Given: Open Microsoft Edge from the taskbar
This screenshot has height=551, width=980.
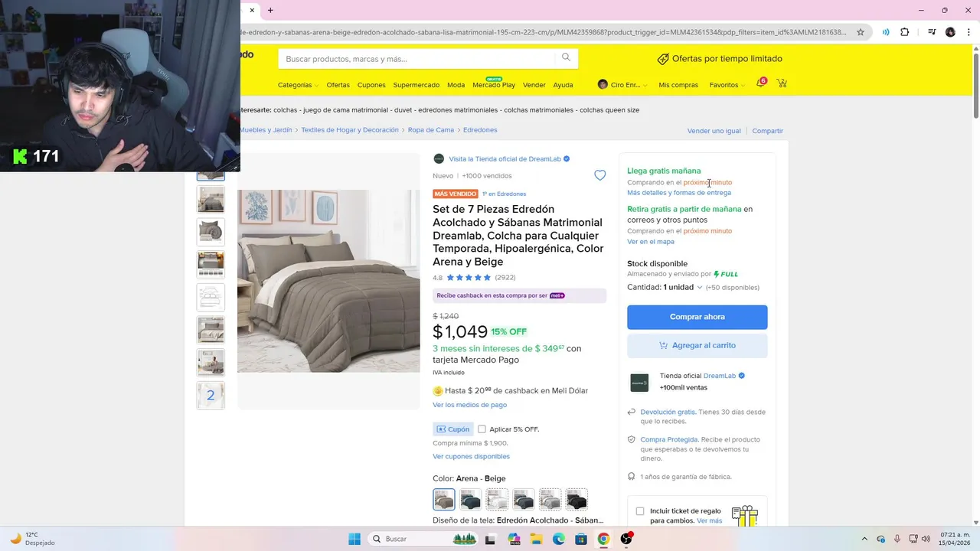Looking at the screenshot, I should coord(559,539).
